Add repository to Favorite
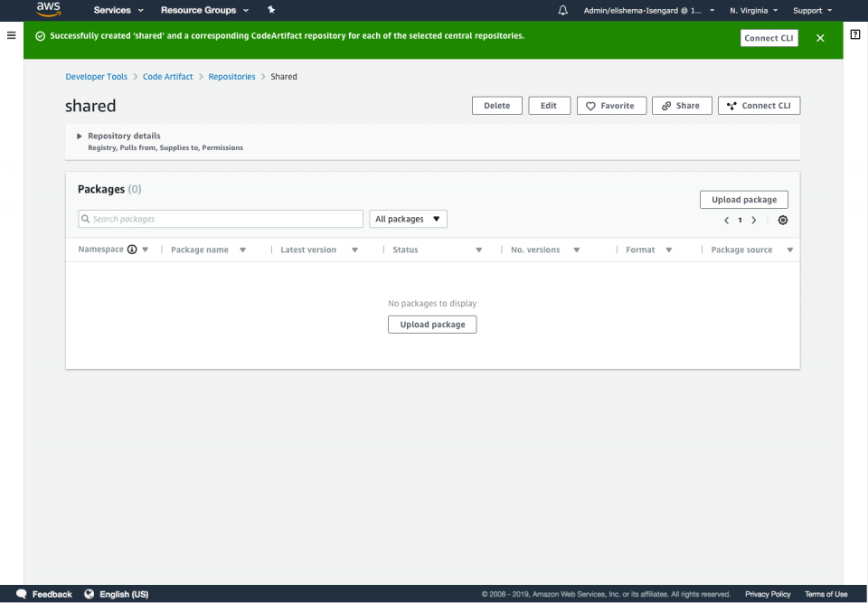868x603 pixels. [x=611, y=106]
